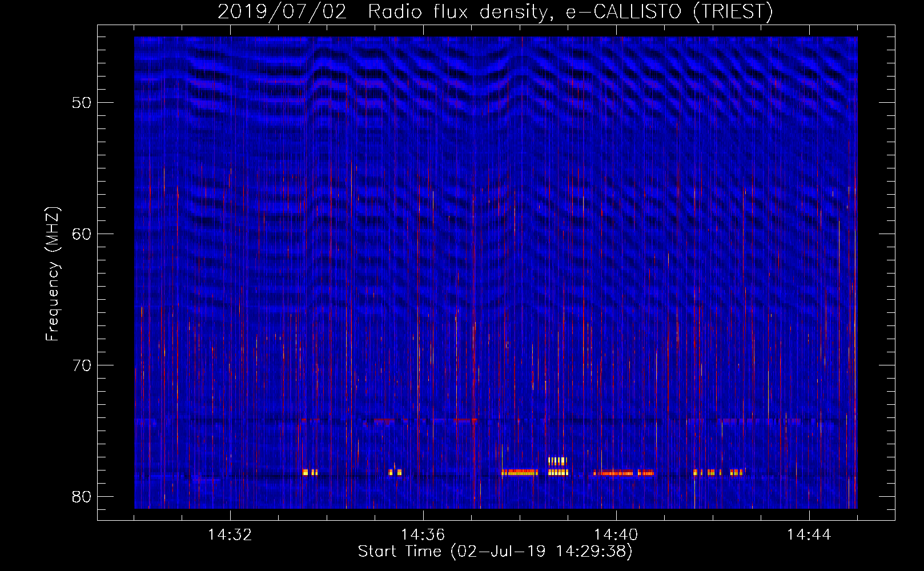Click the Start Time axis label
The height and width of the screenshot is (571, 924).
coord(495,552)
